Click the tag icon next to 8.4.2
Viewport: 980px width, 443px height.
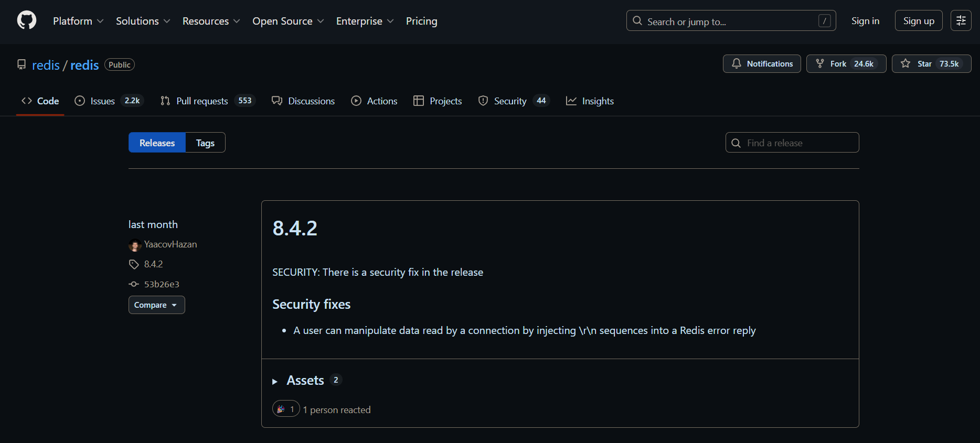pos(134,264)
